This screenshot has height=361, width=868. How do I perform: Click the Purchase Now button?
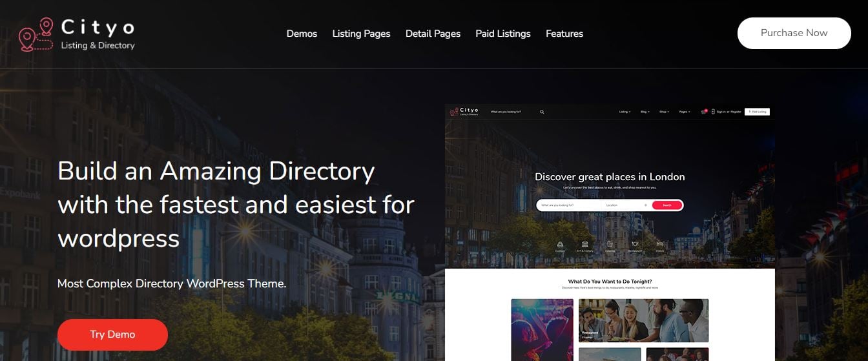click(794, 33)
